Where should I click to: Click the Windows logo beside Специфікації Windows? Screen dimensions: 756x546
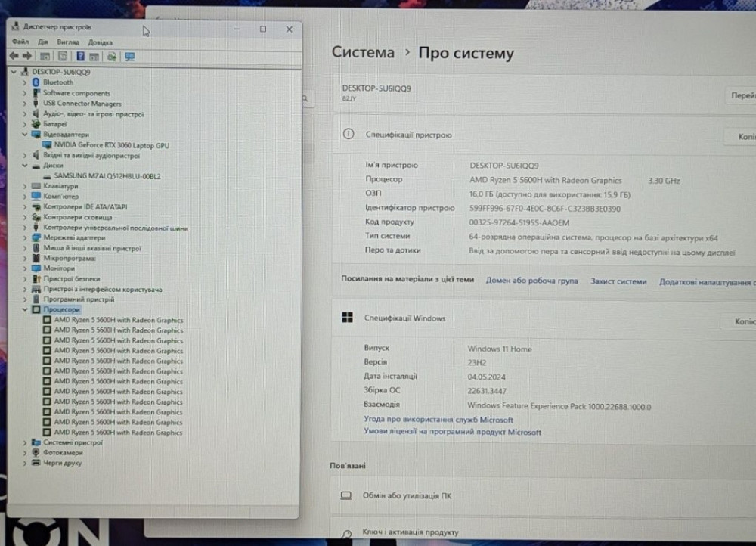tap(348, 318)
